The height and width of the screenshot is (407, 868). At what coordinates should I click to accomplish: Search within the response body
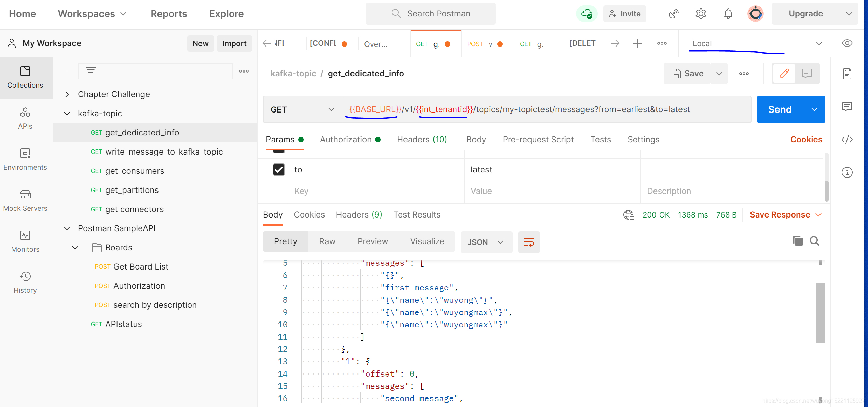(814, 241)
